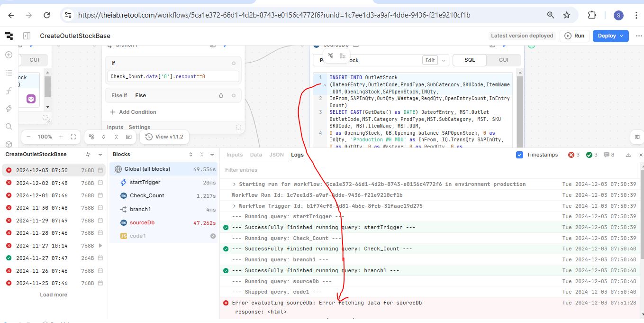
Task: Click the add block plus icon in left sidebar
Action: coord(9,55)
